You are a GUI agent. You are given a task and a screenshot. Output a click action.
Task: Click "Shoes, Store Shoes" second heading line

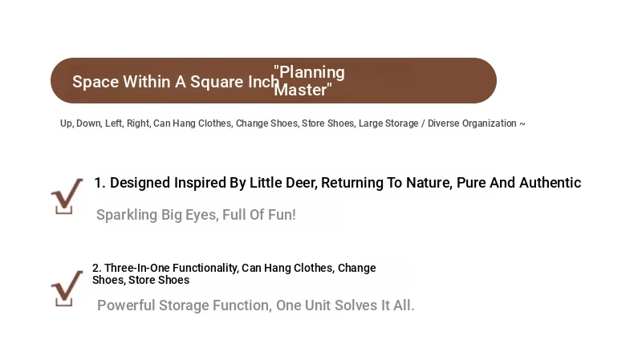(x=140, y=280)
